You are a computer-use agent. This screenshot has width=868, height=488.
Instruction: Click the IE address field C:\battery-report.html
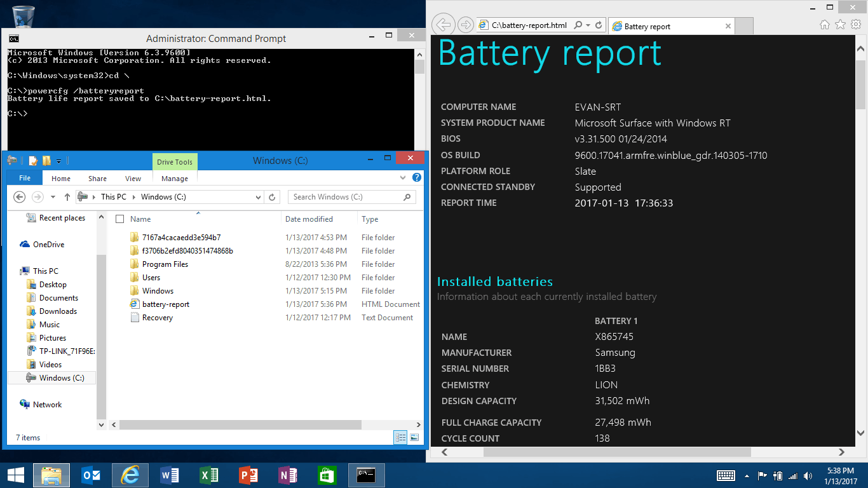click(529, 25)
